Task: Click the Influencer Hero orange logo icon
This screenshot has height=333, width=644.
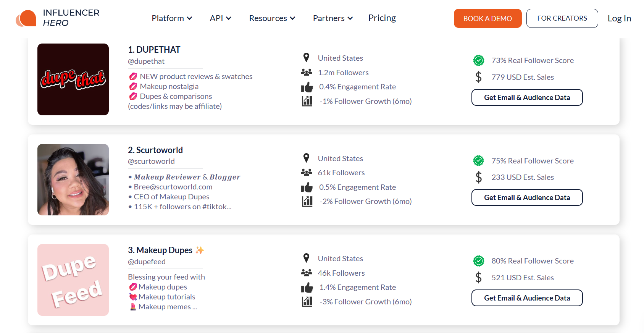Action: click(26, 18)
